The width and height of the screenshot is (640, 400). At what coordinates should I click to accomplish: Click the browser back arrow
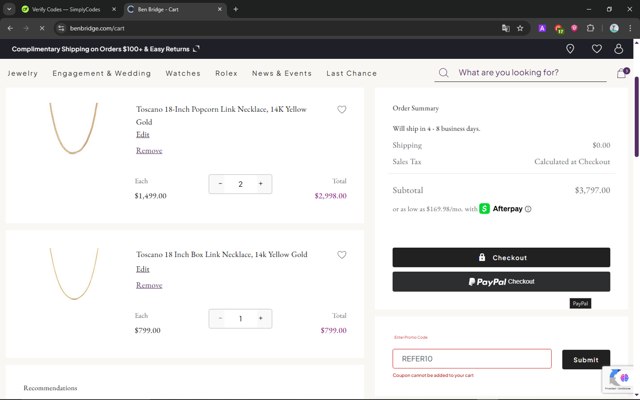(x=10, y=28)
